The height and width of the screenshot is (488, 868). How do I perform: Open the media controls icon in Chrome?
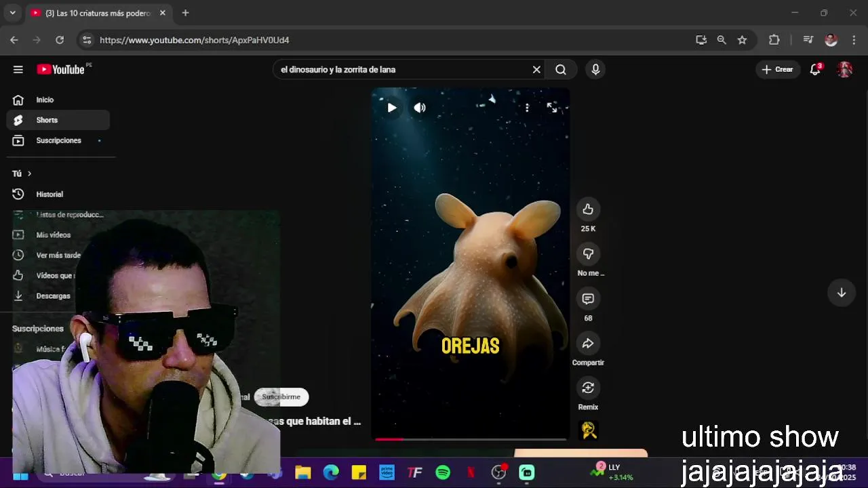point(808,40)
